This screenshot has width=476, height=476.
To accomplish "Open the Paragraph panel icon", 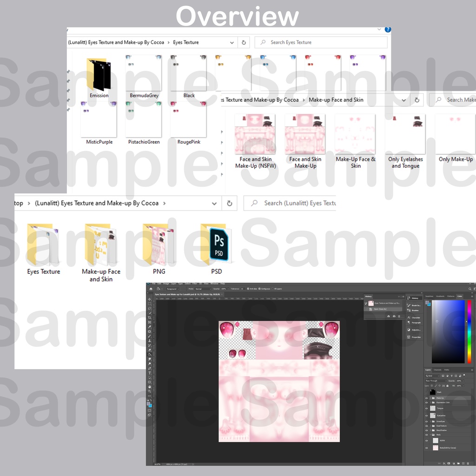I will click(414, 323).
